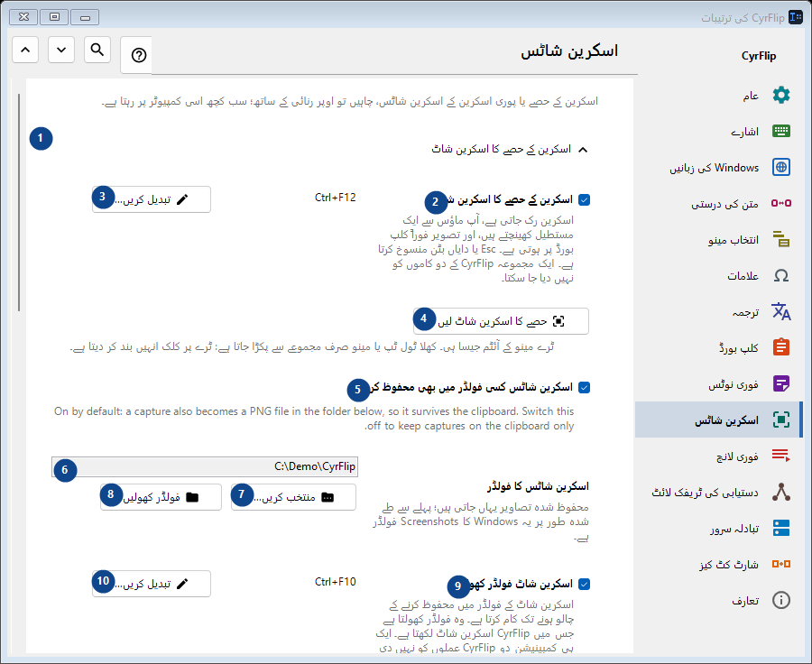
Task: Switch to کلپ بورڈ settings page
Action: coord(719,347)
